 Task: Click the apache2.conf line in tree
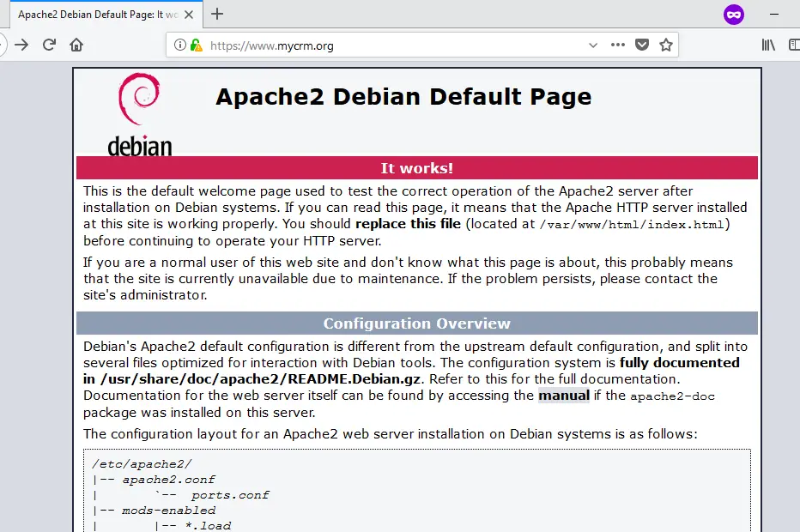pos(168,480)
